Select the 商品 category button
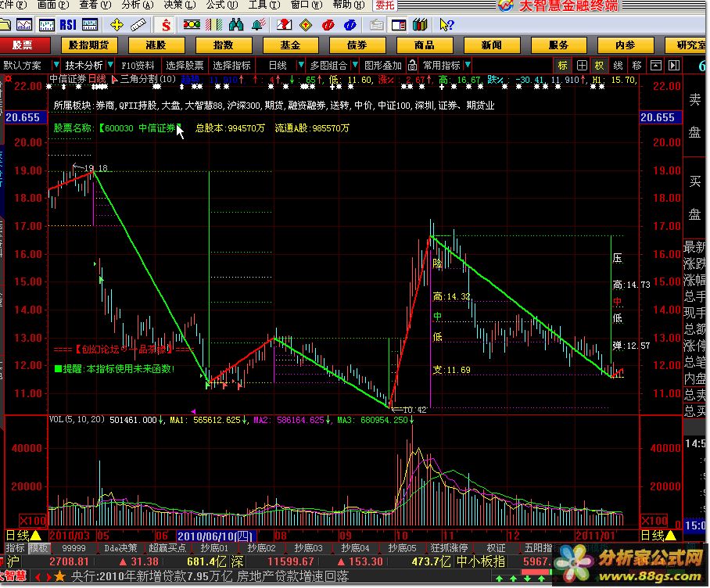The height and width of the screenshot is (588, 710). tap(424, 45)
